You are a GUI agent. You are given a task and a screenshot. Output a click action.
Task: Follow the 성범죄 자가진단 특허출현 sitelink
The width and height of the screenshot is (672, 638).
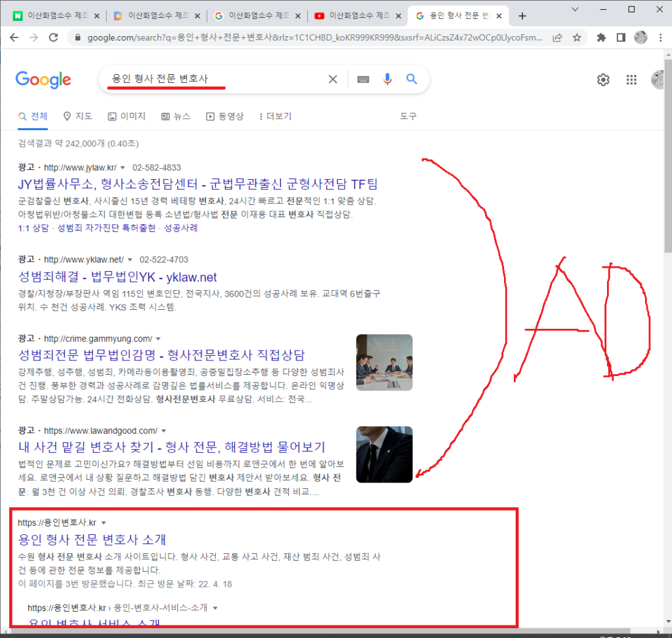106,228
